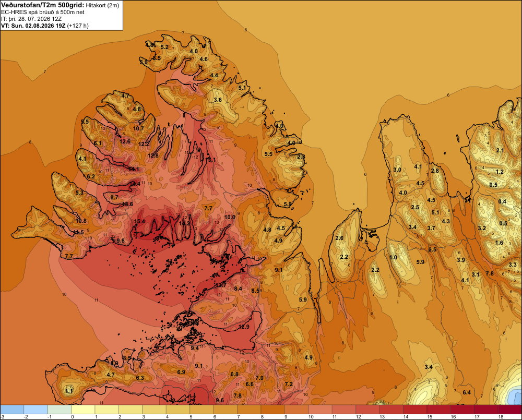Click the 10.0 temperature value on the map

pyautogui.click(x=230, y=217)
